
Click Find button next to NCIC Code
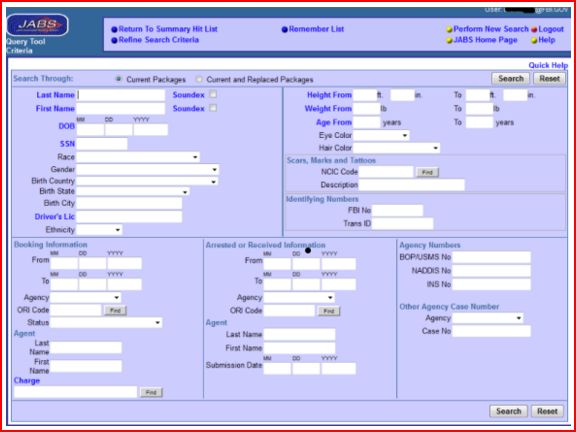427,172
